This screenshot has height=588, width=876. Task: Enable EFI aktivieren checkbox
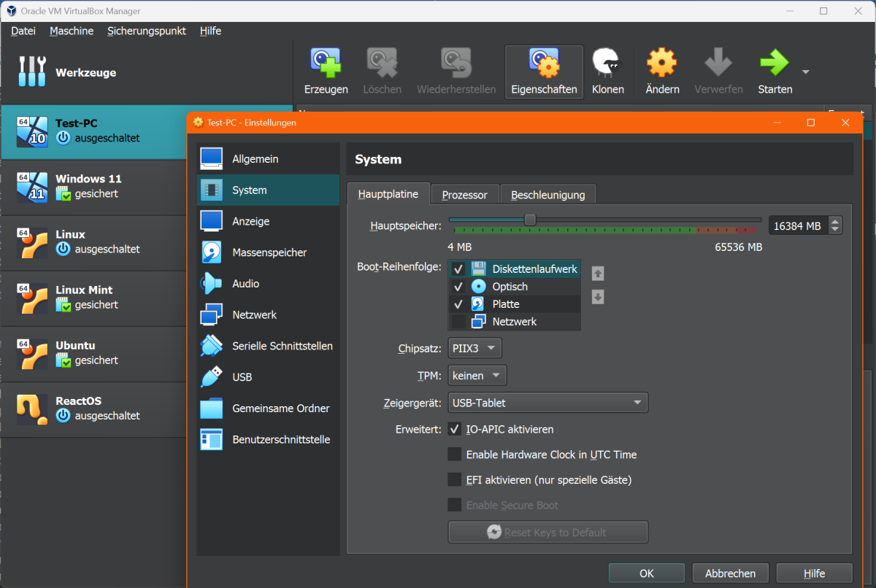tap(455, 480)
